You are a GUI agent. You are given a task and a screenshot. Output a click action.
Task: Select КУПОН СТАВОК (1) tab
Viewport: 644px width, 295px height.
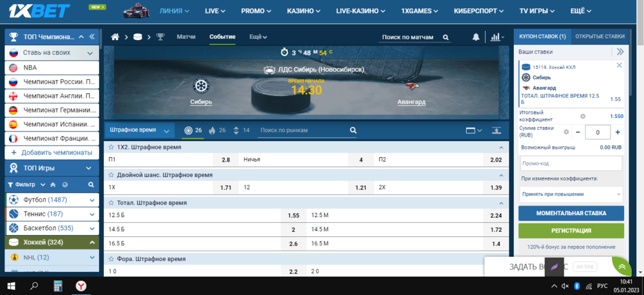click(x=542, y=37)
